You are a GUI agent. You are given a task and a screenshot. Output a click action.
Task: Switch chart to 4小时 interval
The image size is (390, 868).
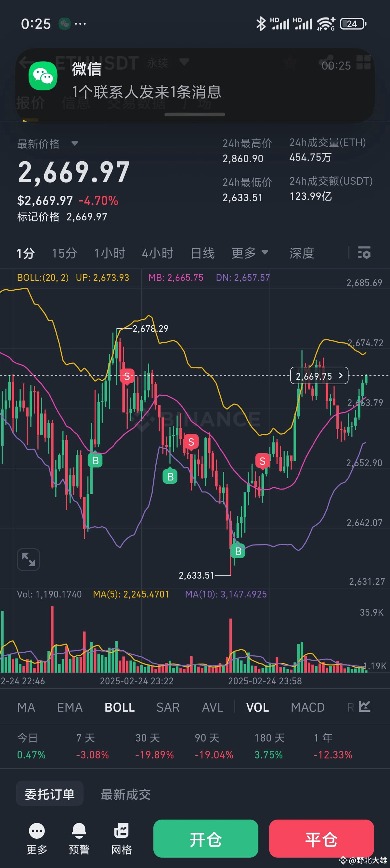point(158,253)
